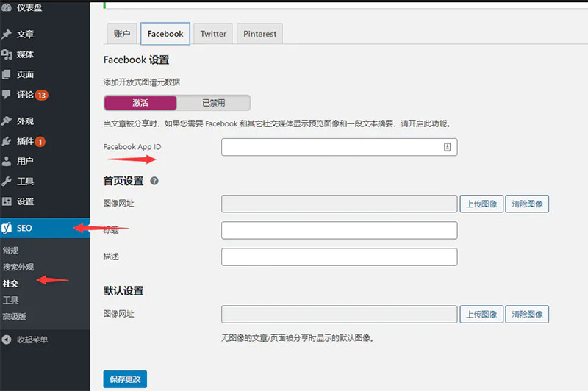Switch to the Twitter tab

pyautogui.click(x=213, y=34)
